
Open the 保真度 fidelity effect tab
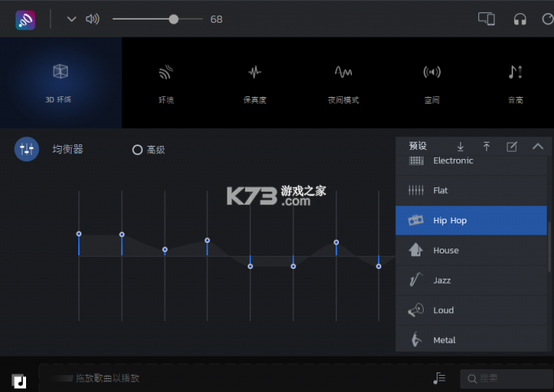point(255,83)
